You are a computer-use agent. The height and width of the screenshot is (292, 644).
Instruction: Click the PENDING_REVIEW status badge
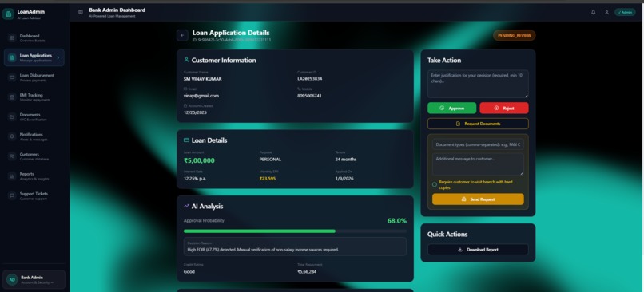click(x=515, y=35)
